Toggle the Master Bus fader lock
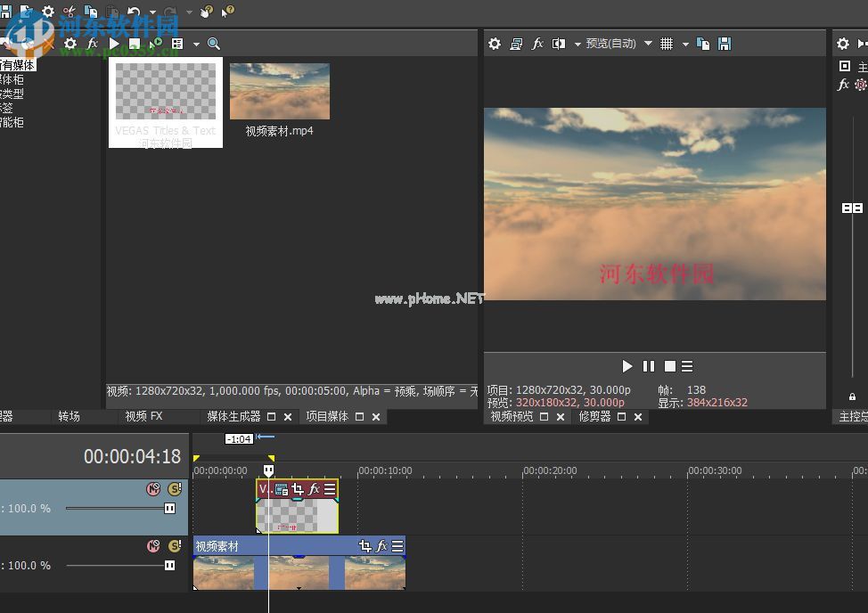The width and height of the screenshot is (868, 613). (x=853, y=396)
